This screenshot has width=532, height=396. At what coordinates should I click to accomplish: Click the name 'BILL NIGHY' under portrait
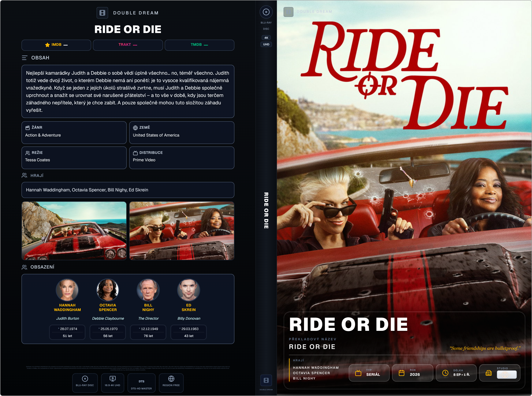[148, 308]
